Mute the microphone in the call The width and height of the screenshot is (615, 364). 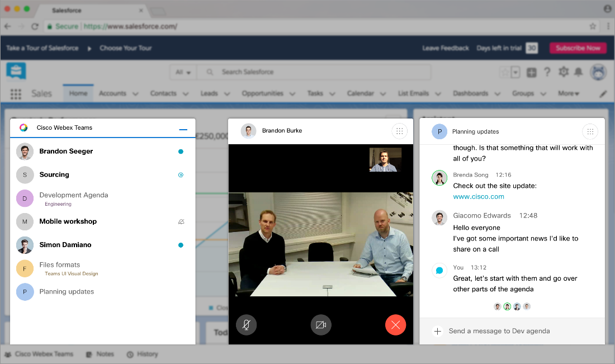(x=246, y=325)
